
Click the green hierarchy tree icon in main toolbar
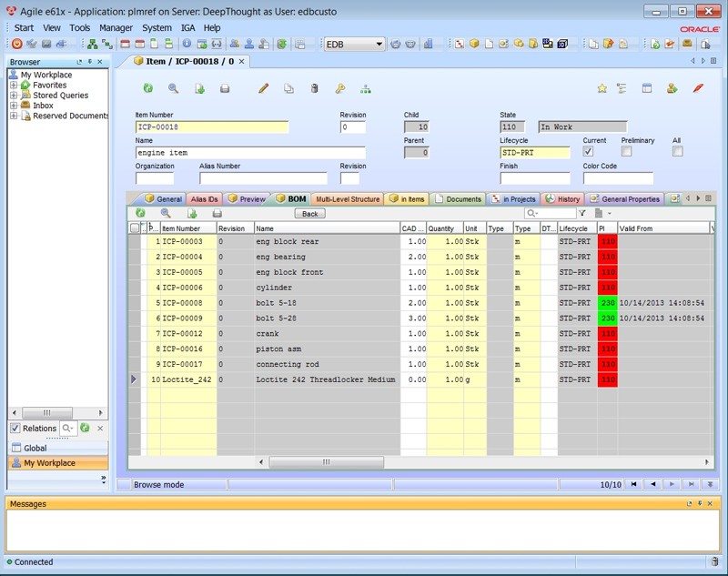(93, 44)
